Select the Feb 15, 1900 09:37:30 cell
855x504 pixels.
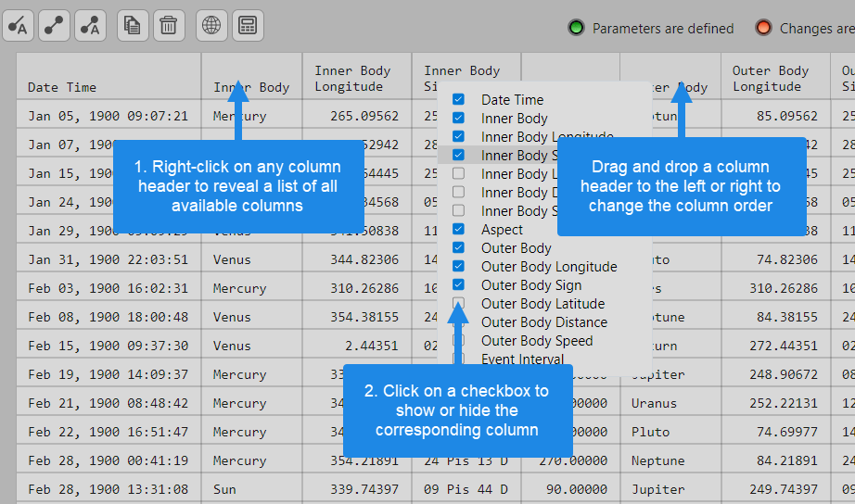108,344
